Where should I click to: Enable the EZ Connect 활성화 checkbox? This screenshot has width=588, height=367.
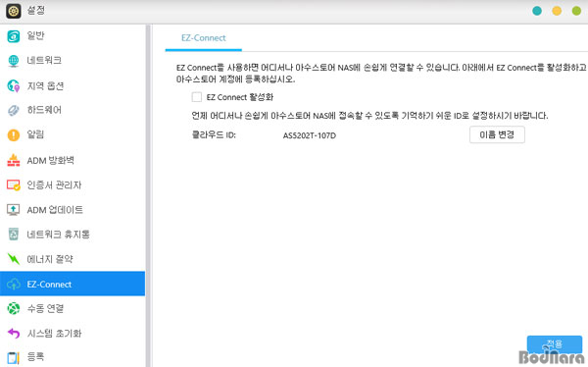pyautogui.click(x=197, y=97)
